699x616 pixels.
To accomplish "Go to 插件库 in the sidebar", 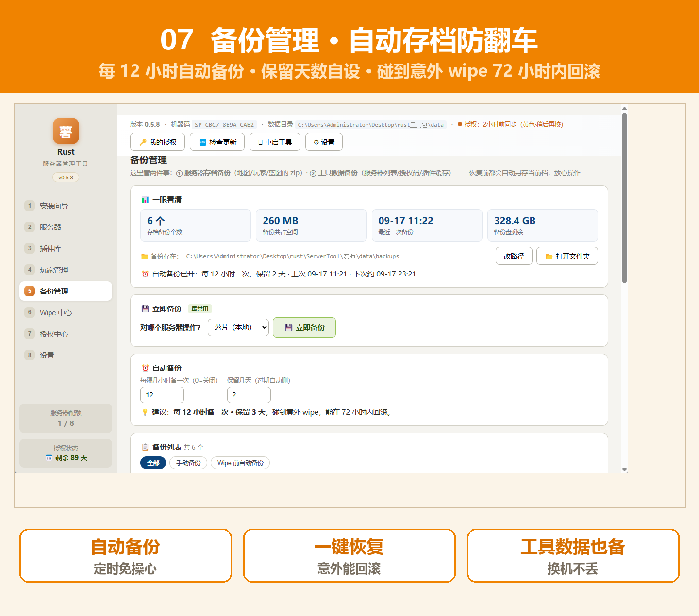I will (66, 248).
